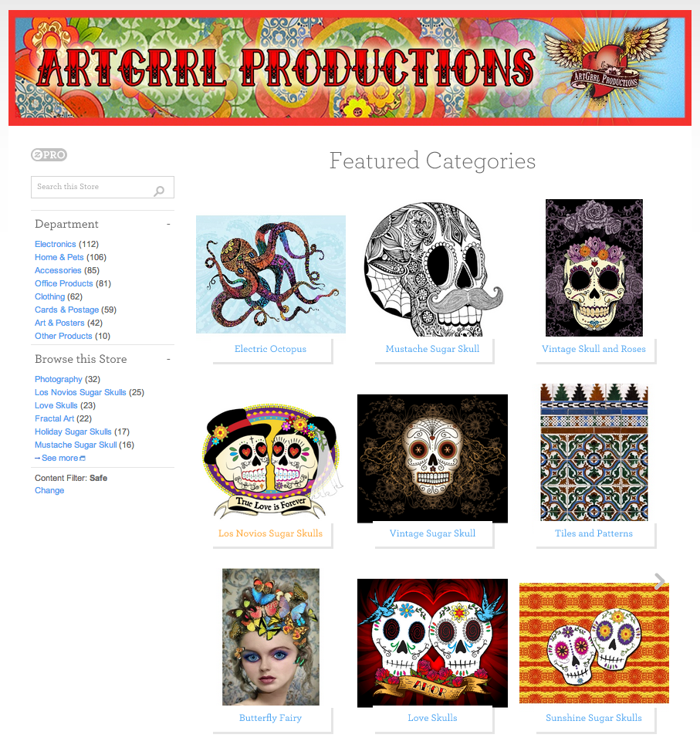The height and width of the screenshot is (748, 700).
Task: Click the next arrow chevron beside the categories
Action: pos(659,581)
